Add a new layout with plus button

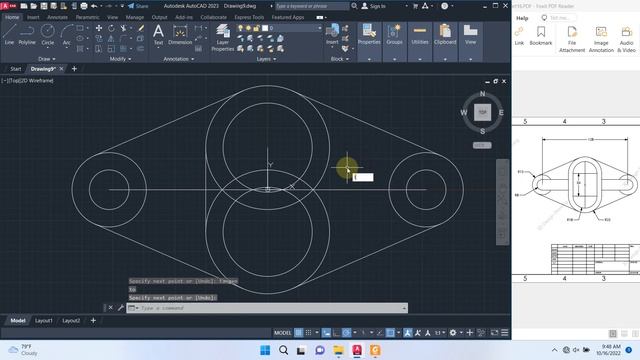(x=93, y=321)
